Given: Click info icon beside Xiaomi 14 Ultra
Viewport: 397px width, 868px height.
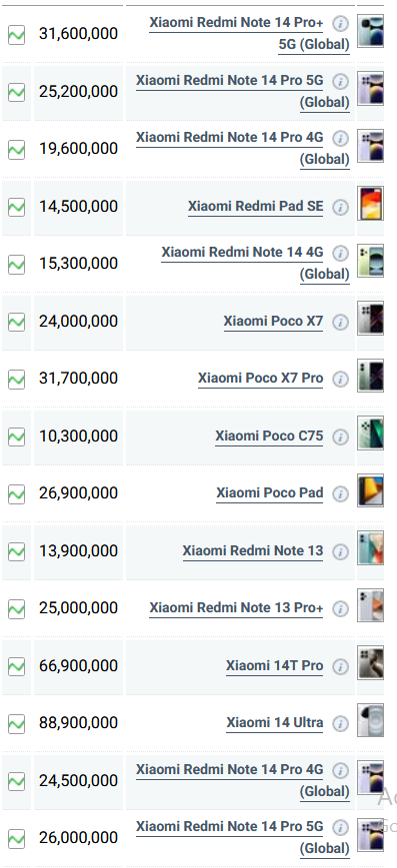Looking at the screenshot, I should [340, 723].
